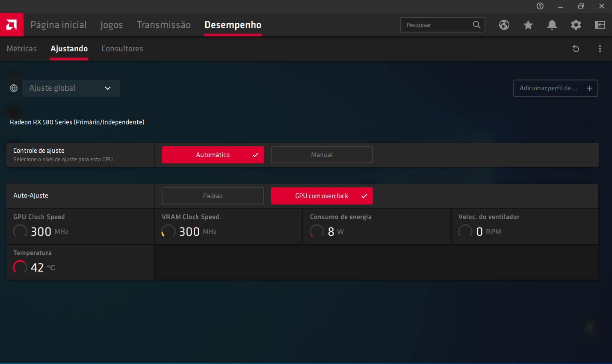Select Manual tuning control
The image size is (612, 364).
[322, 155]
